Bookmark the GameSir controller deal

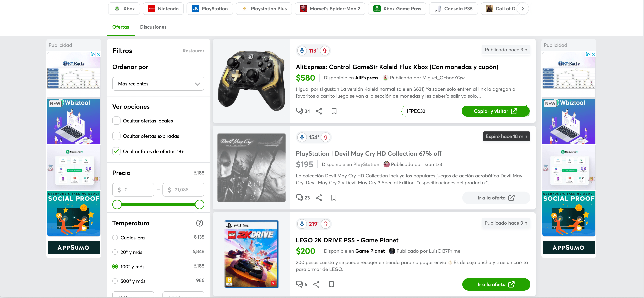coord(334,111)
